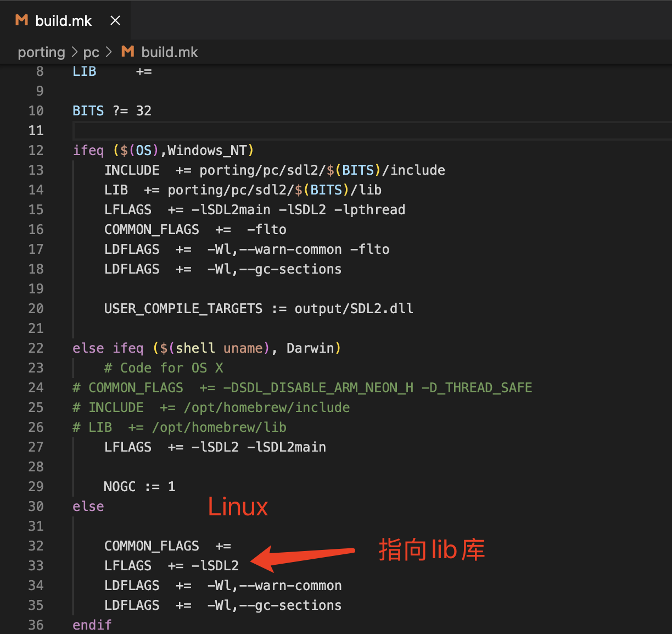This screenshot has width=672, height=634.
Task: Click endif on line 36
Action: (92, 625)
